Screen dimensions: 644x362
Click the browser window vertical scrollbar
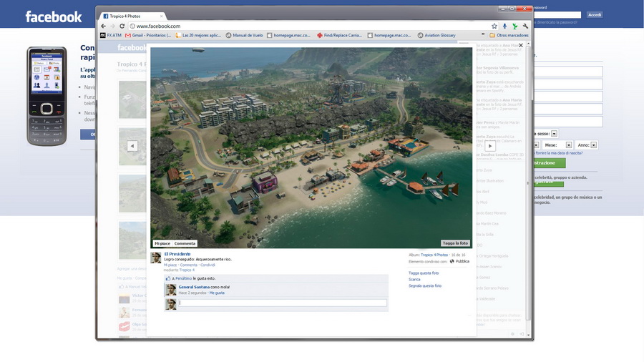(x=528, y=185)
